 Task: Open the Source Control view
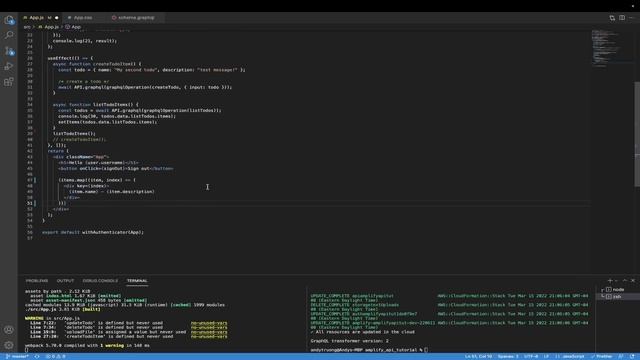pyautogui.click(x=9, y=51)
